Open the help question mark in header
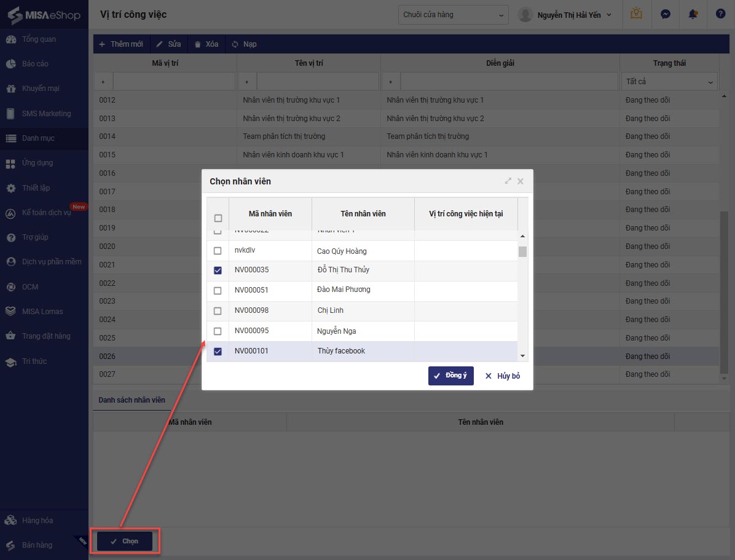Viewport: 735px width, 560px height. (x=720, y=14)
